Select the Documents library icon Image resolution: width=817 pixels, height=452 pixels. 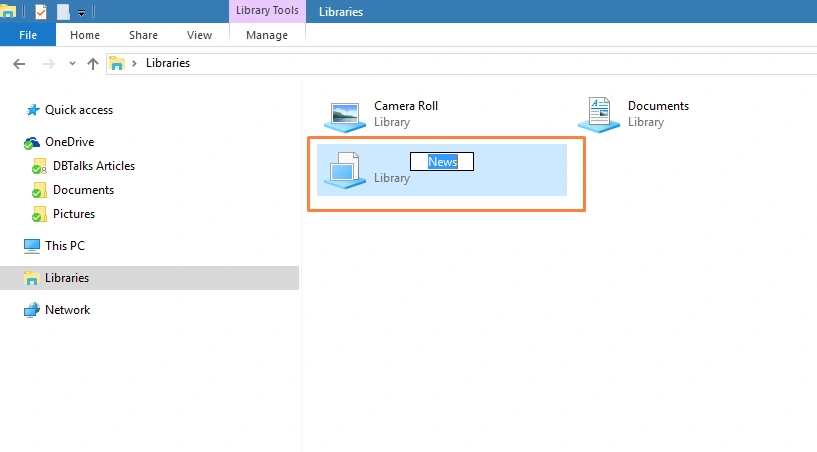[599, 115]
